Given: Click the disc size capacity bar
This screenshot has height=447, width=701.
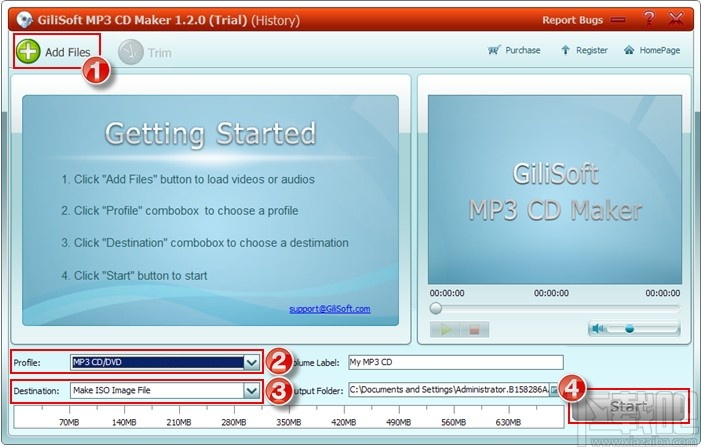Looking at the screenshot, I should coord(288,417).
